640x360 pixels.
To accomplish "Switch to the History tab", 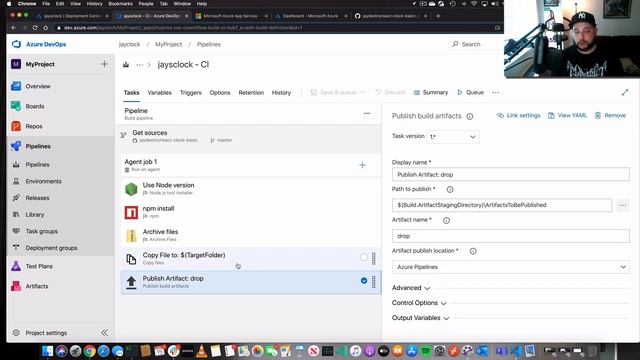I will pos(281,93).
